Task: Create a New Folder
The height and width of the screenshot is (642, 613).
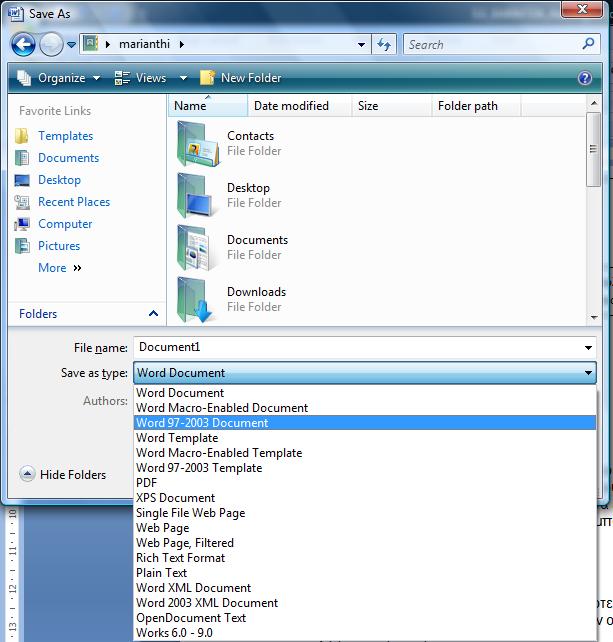Action: (x=240, y=78)
